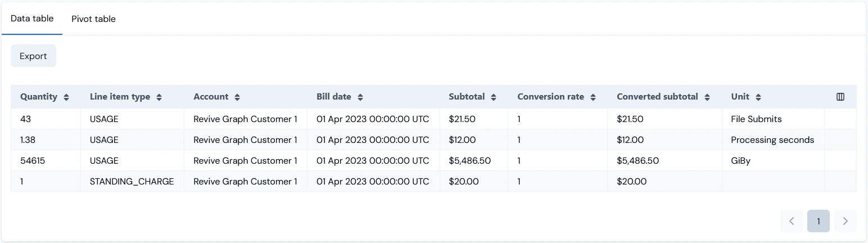Viewport: 868px width, 243px height.
Task: Select the Processing seconds cell
Action: pyautogui.click(x=772, y=140)
